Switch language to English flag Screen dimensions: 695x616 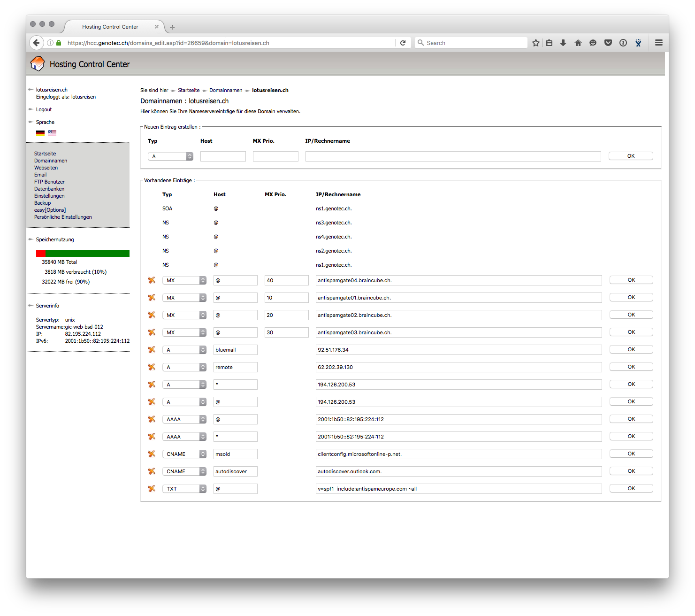52,133
